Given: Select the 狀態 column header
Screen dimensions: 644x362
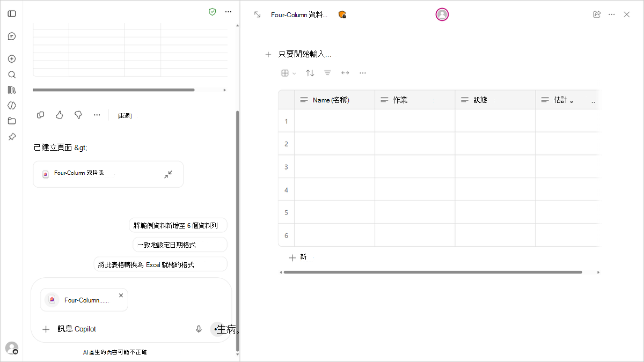Looking at the screenshot, I should click(495, 100).
